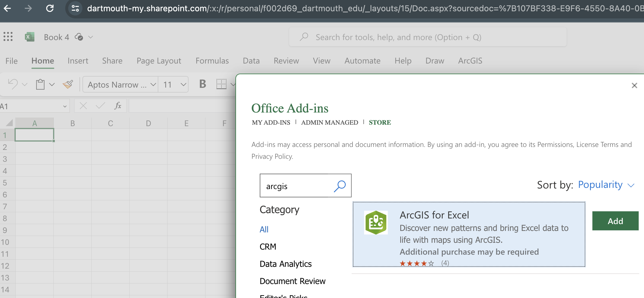The image size is (644, 298).
Task: Expand the Book 4 title dropdown chevron
Action: point(91,37)
